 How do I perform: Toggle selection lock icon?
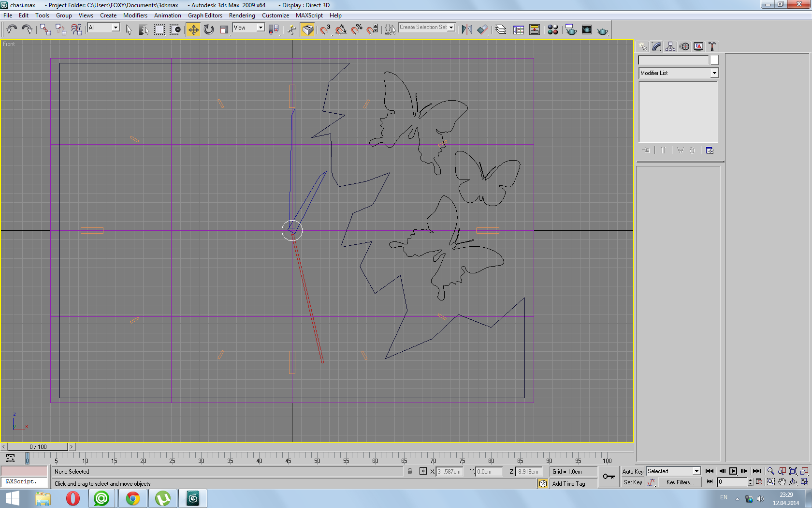coord(410,471)
